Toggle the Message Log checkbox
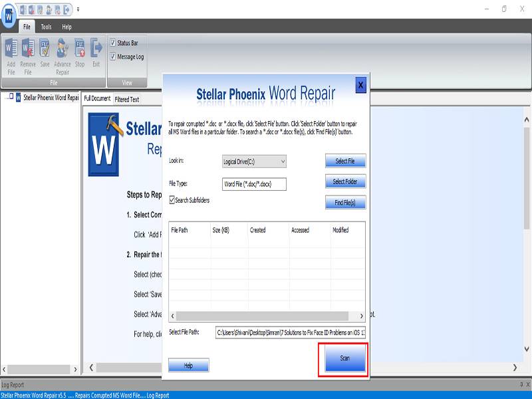This screenshot has height=399, width=532. [112, 57]
